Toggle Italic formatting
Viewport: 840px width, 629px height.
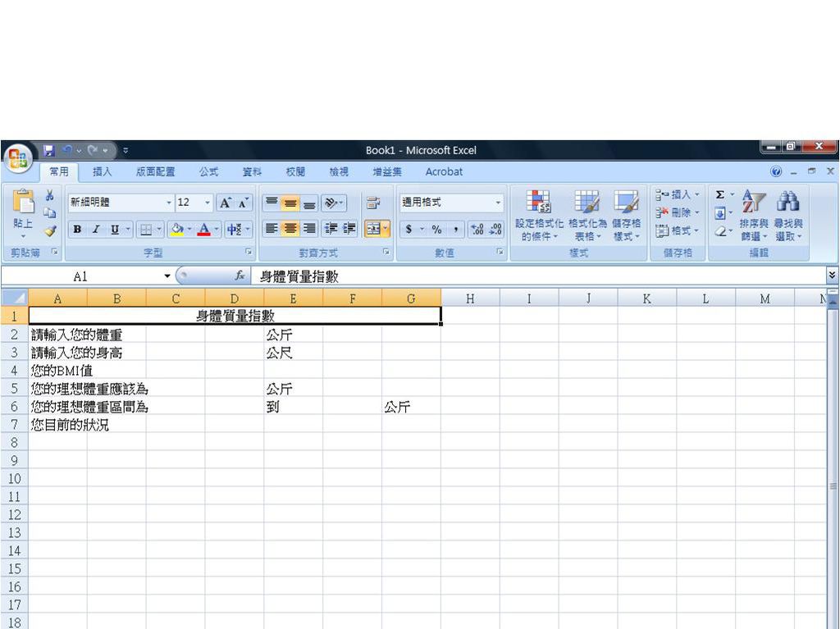(x=96, y=230)
